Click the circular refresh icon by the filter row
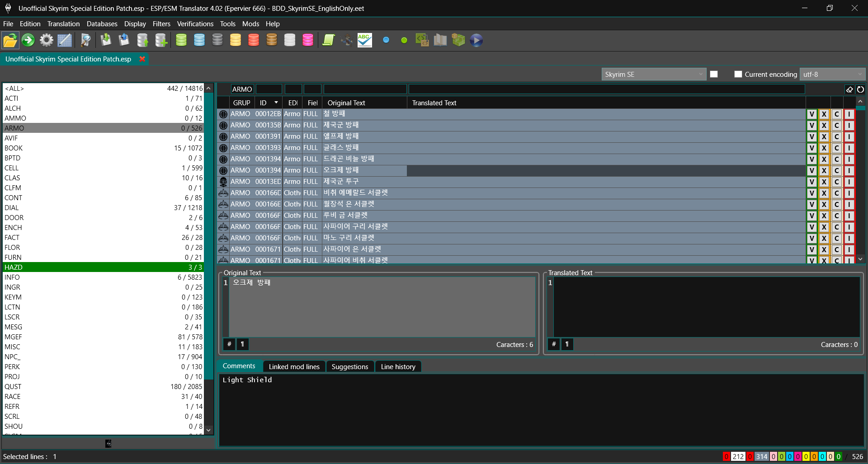The image size is (868, 464). coord(860,89)
